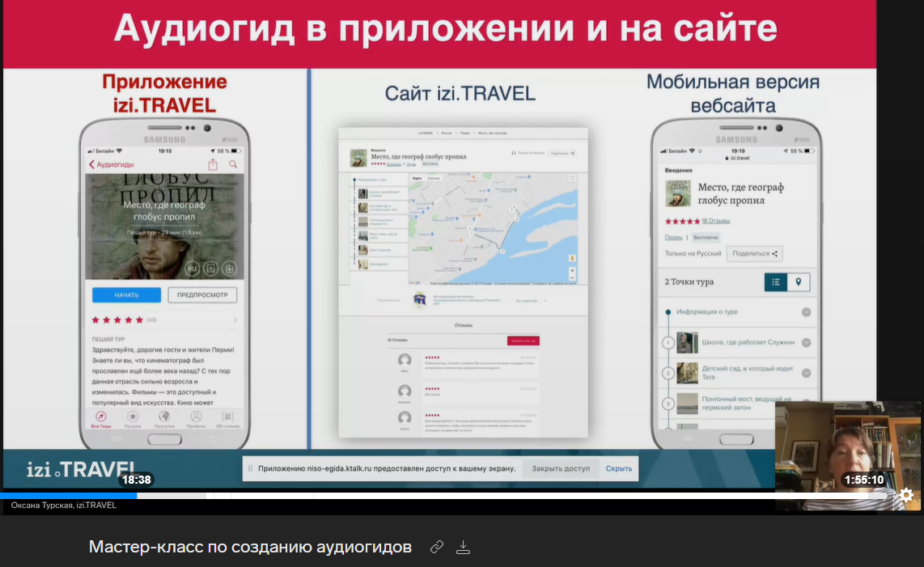Toggle RU language circle on tour image
The height and width of the screenshot is (567, 924).
tap(192, 268)
